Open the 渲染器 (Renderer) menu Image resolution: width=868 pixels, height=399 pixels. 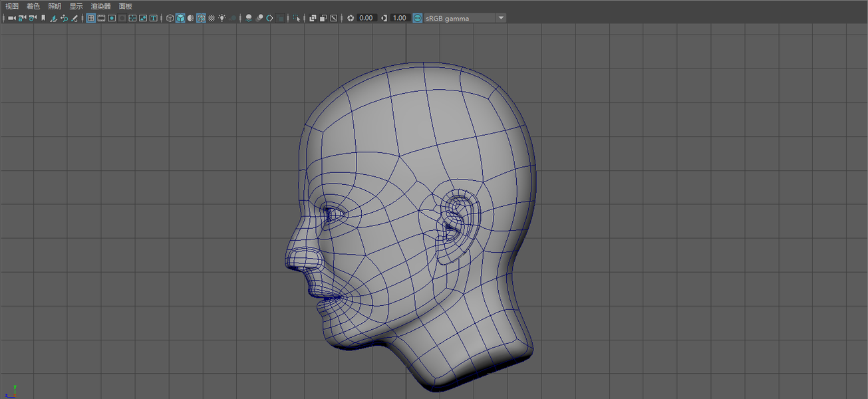click(100, 6)
